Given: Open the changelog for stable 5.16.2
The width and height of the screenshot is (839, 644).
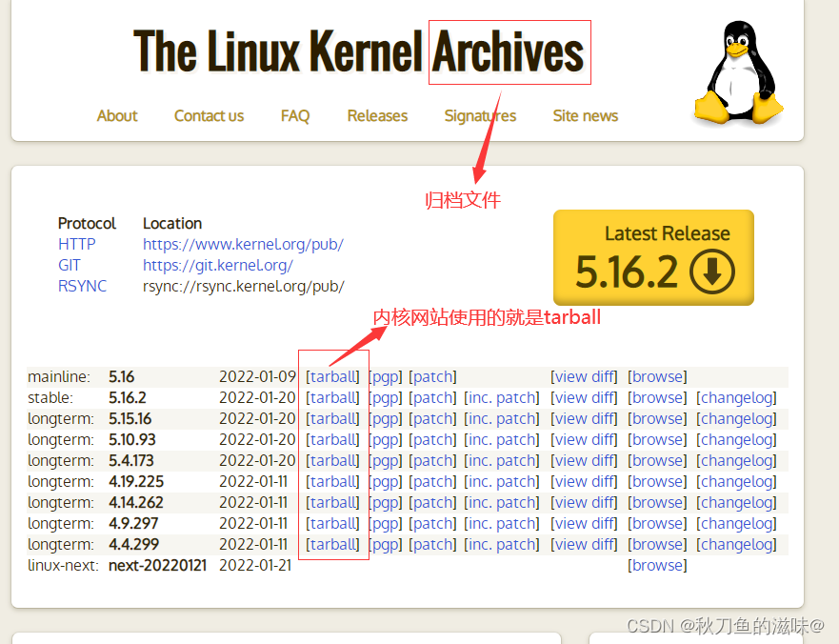Looking at the screenshot, I should click(736, 398).
